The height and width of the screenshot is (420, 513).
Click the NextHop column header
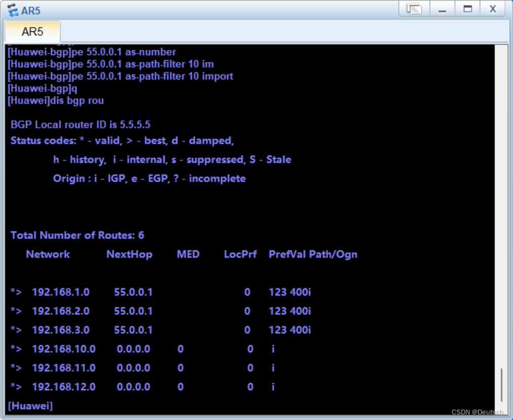(129, 254)
